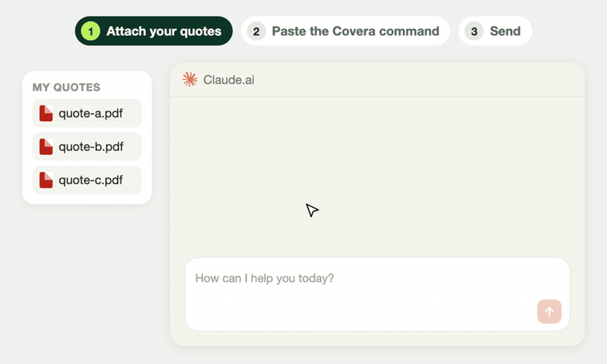Click the red PDF icon for quote-b.pdf
Viewport: 607px width, 364px height.
pyautogui.click(x=46, y=147)
